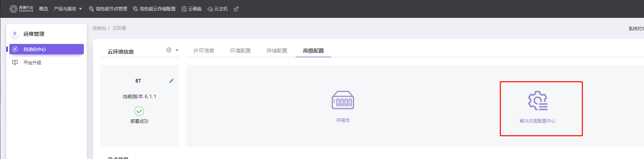Collapse the 运维管理 sidebar menu icon
The width and height of the screenshot is (644, 159).
click(x=15, y=34)
